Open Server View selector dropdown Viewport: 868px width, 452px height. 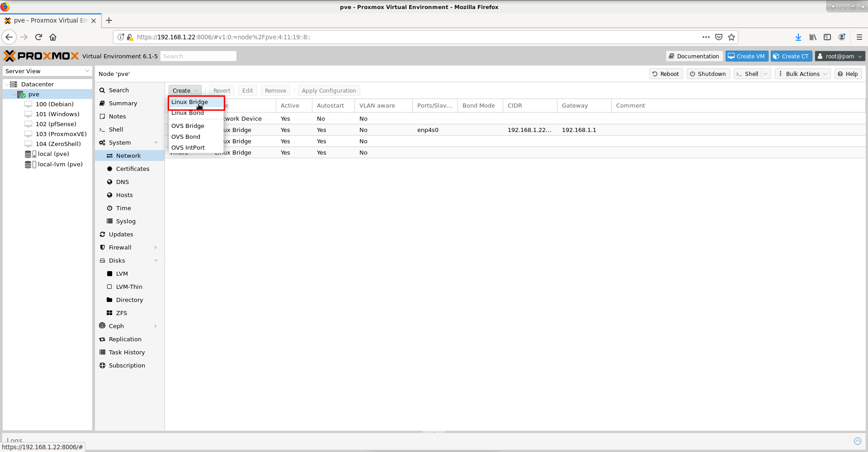pyautogui.click(x=47, y=71)
